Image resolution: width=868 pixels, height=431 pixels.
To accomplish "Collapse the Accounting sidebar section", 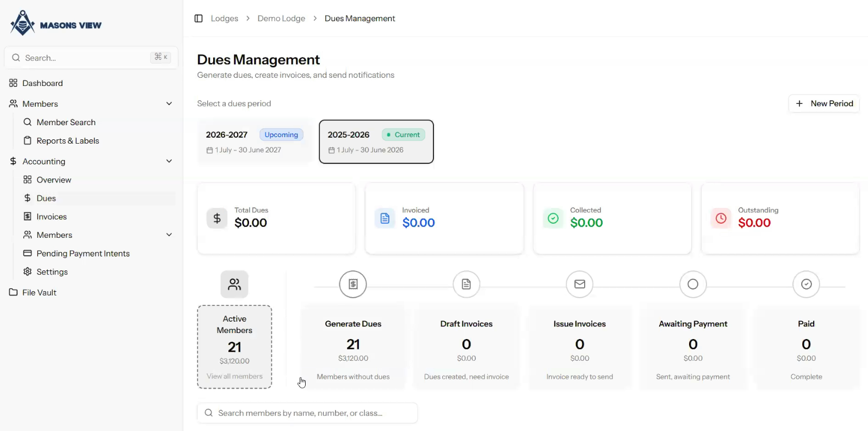I will (x=169, y=162).
